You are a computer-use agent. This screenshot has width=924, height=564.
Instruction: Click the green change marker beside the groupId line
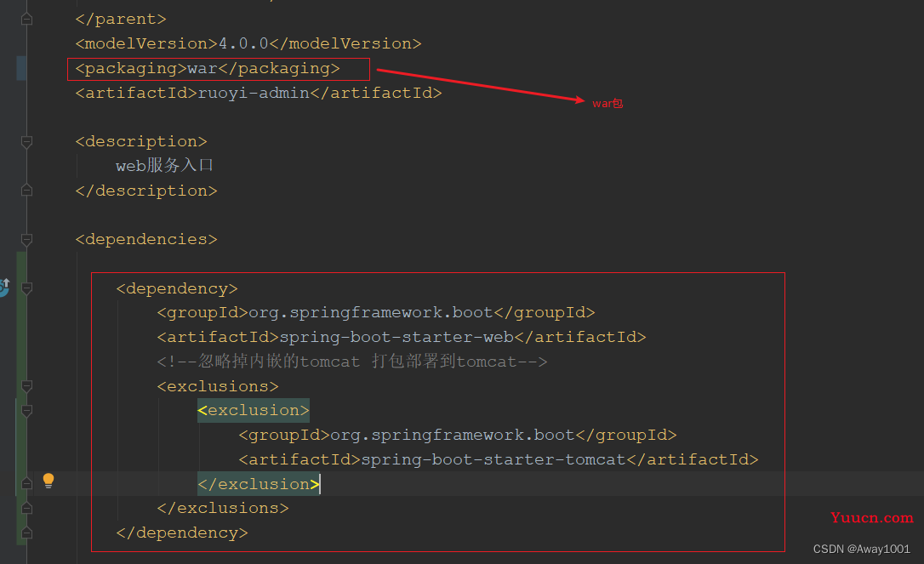tap(21, 312)
